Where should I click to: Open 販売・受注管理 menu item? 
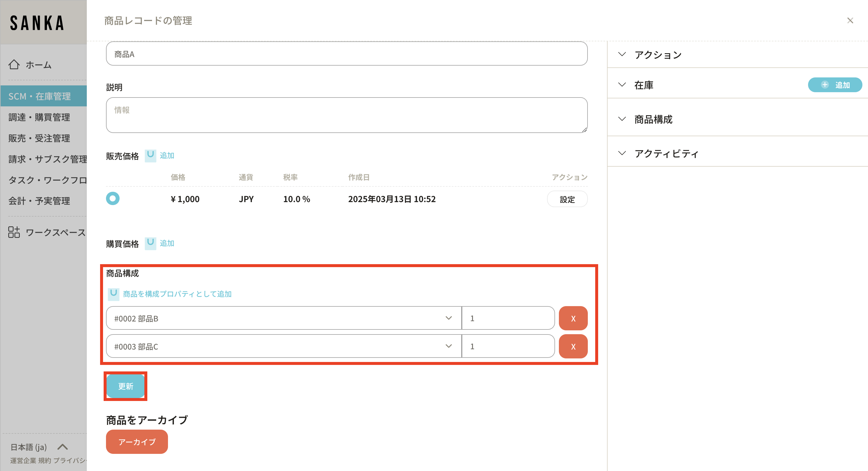click(x=40, y=138)
